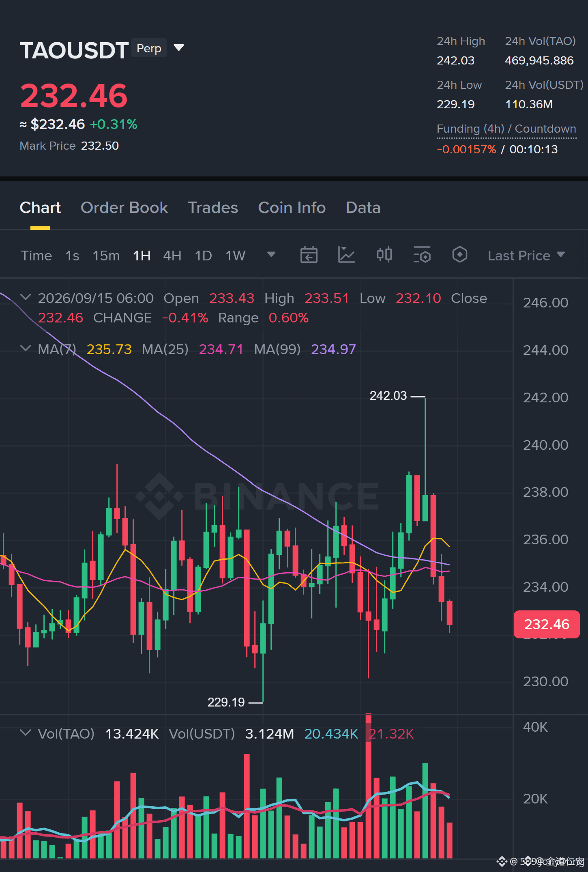
Task: Select the 1D interval
Action: point(203,256)
